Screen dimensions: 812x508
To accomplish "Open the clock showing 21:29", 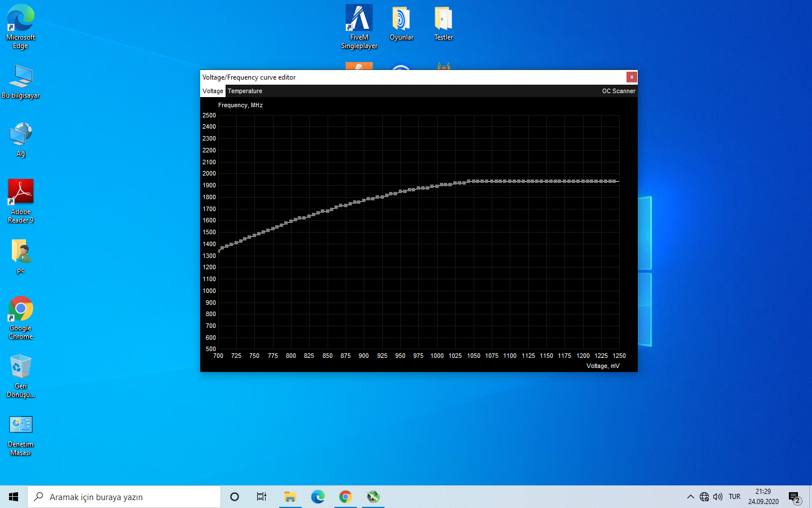I will [x=764, y=497].
